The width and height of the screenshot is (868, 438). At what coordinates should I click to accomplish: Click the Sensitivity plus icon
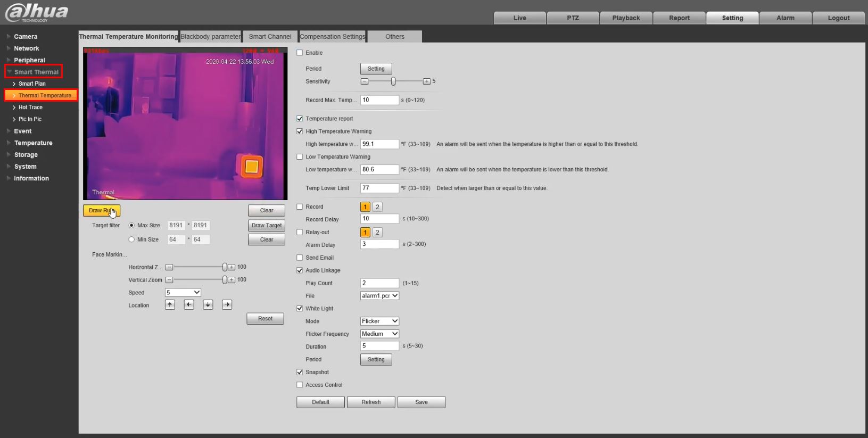(x=426, y=81)
